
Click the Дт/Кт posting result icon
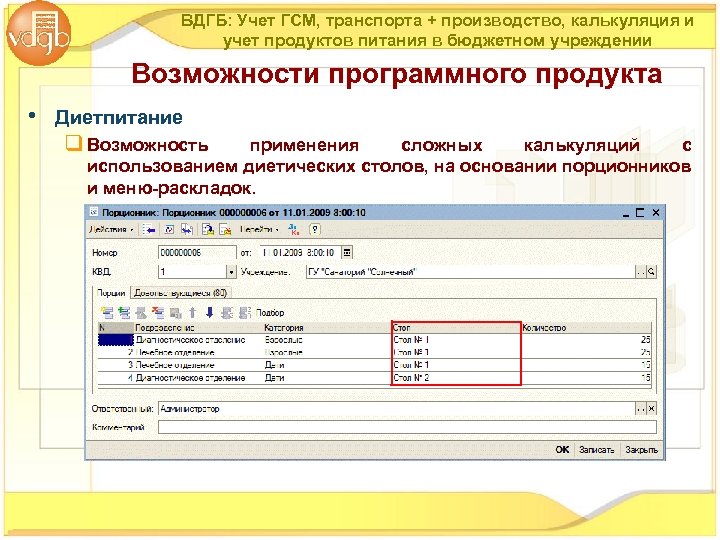click(x=293, y=230)
